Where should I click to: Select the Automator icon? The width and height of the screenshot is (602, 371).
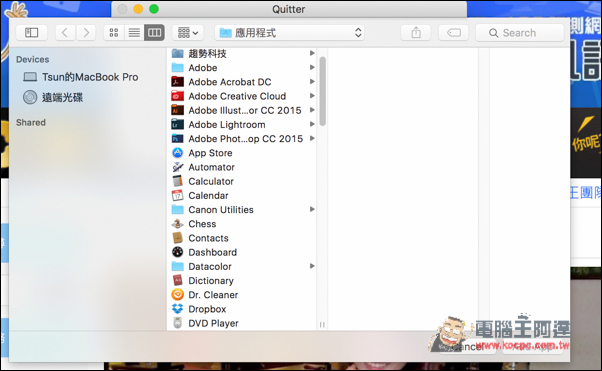(177, 167)
